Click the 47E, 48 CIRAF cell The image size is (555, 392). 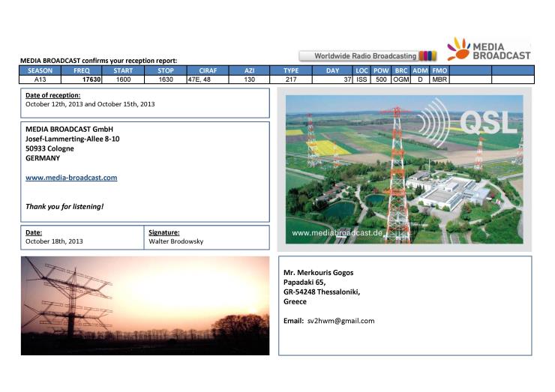pos(208,79)
